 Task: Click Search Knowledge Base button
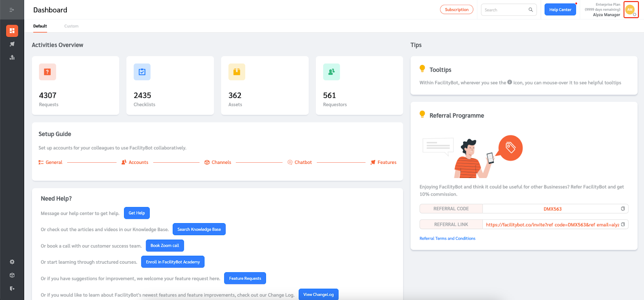(199, 229)
